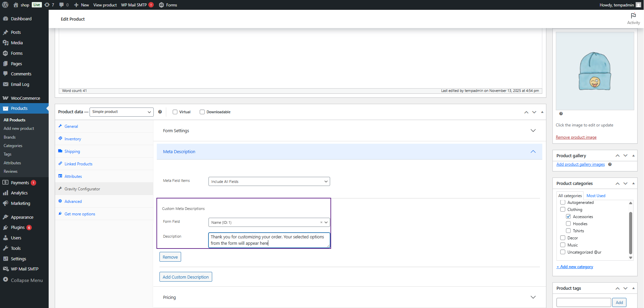Screen dimensions: 644x308
Task: Open the Activity flag icon
Action: (x=633, y=16)
